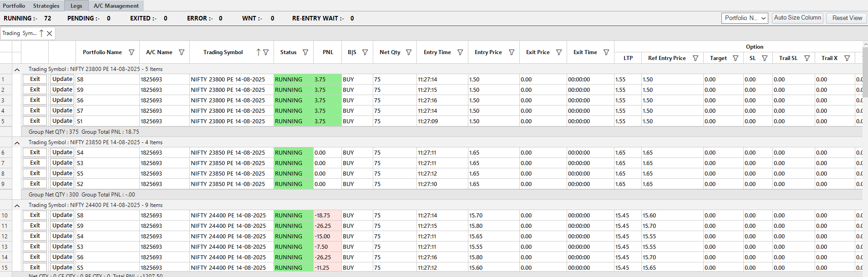Exit the S9 leg in row 2
868x277 pixels.
(35, 90)
